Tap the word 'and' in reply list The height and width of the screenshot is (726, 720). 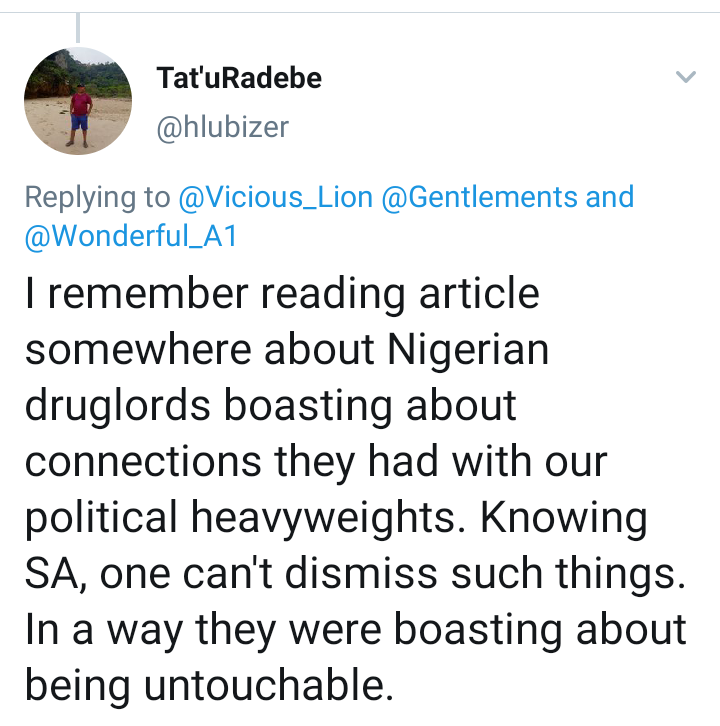pyautogui.click(x=610, y=197)
